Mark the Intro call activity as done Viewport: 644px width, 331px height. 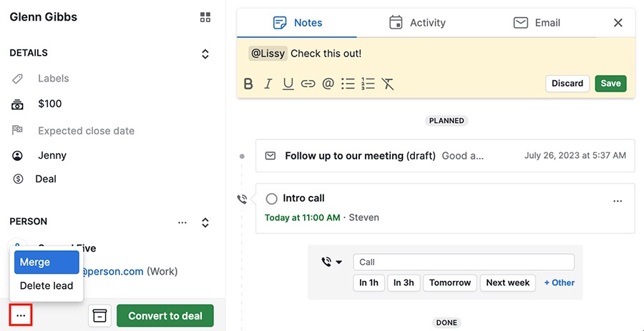[x=271, y=199]
